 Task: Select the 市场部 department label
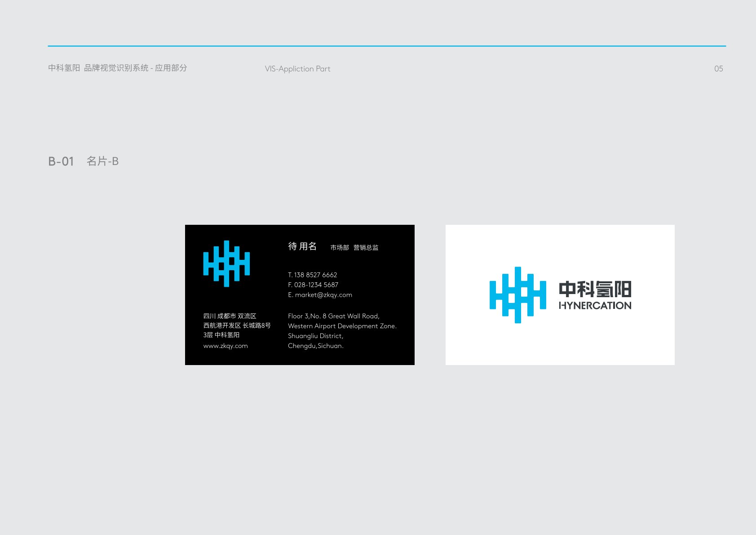pyautogui.click(x=340, y=248)
